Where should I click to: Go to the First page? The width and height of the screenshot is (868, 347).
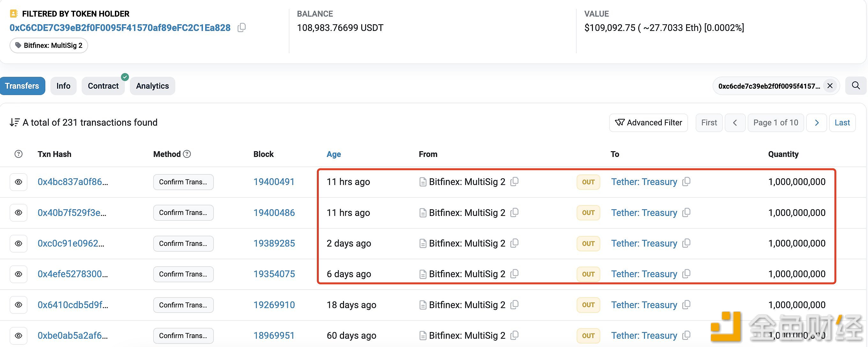click(x=709, y=122)
